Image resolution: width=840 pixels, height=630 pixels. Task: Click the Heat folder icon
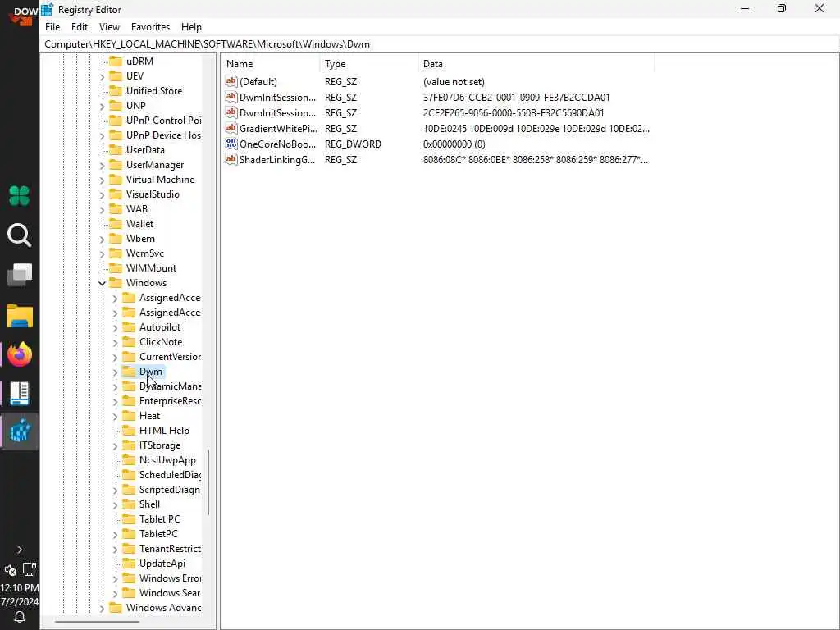point(129,416)
